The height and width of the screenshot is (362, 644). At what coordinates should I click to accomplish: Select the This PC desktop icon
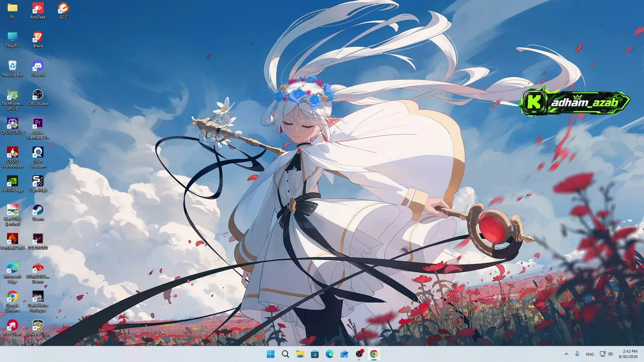(13, 40)
